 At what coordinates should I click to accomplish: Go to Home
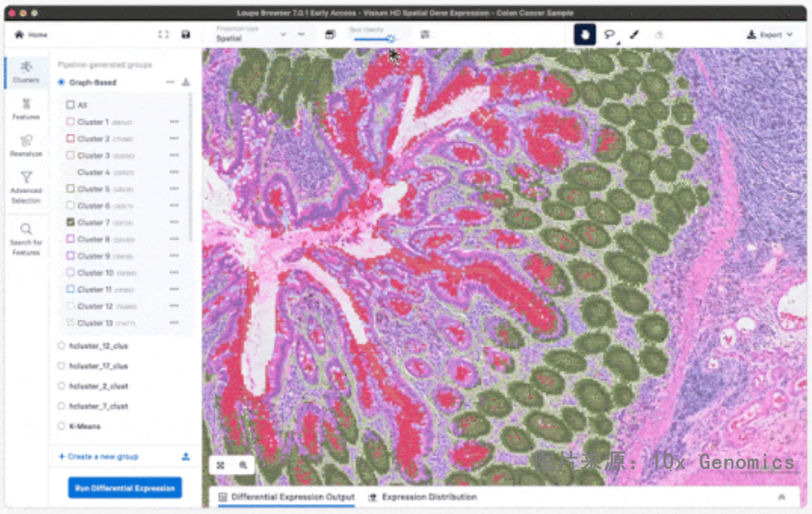tap(31, 35)
